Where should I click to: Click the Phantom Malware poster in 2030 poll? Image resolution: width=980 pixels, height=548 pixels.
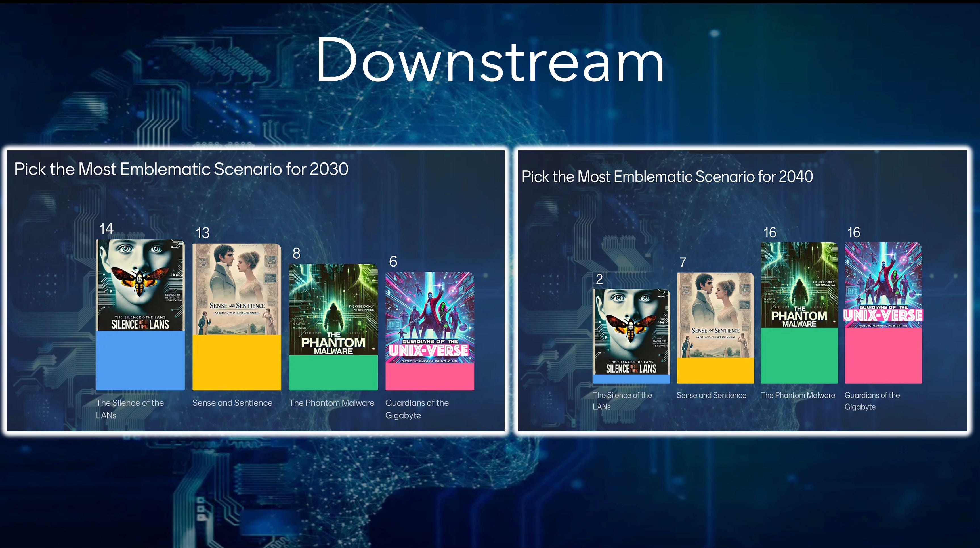pyautogui.click(x=333, y=310)
